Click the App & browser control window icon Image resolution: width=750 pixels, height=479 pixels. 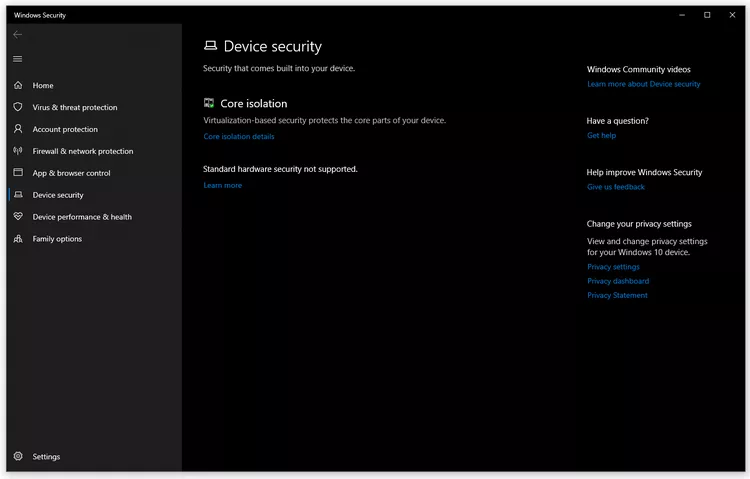(x=18, y=172)
